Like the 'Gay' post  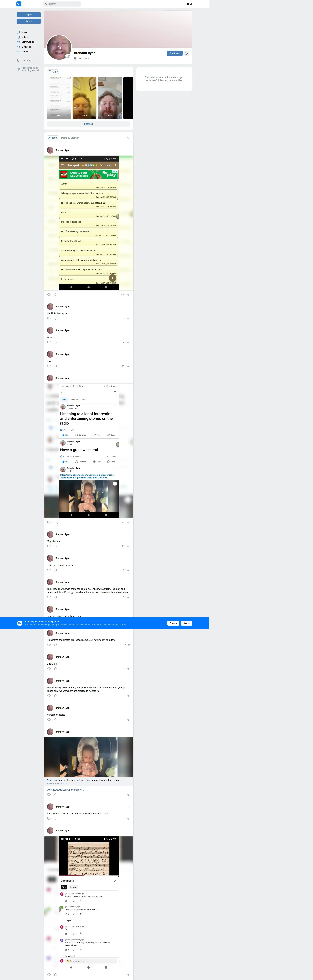point(49,366)
